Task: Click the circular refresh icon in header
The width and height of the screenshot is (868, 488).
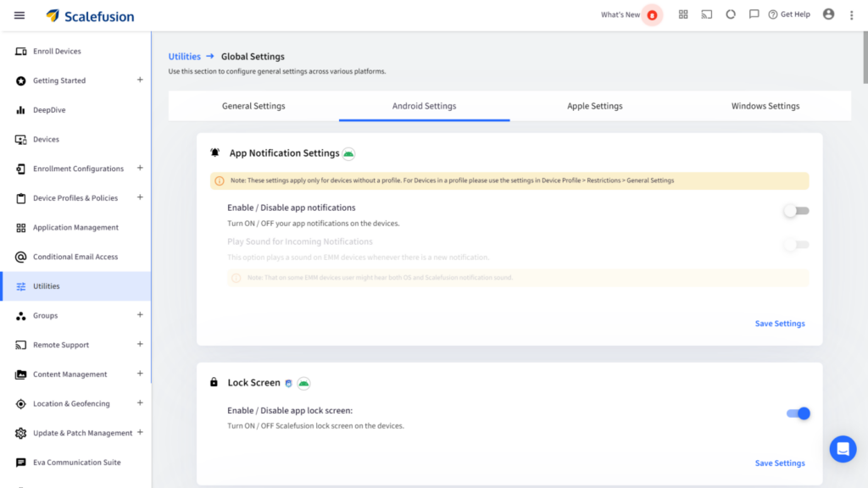Action: pyautogui.click(x=731, y=14)
